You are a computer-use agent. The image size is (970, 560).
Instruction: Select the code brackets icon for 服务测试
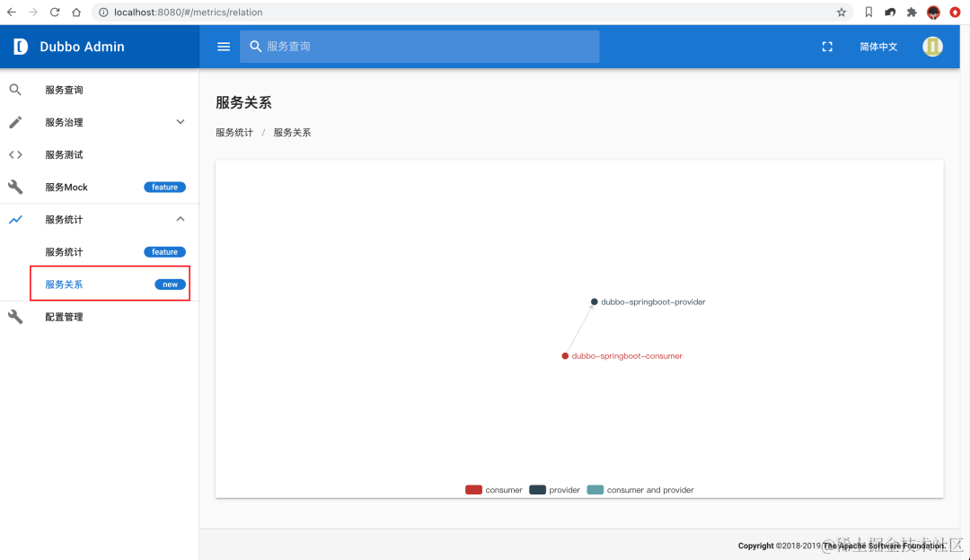coord(15,154)
